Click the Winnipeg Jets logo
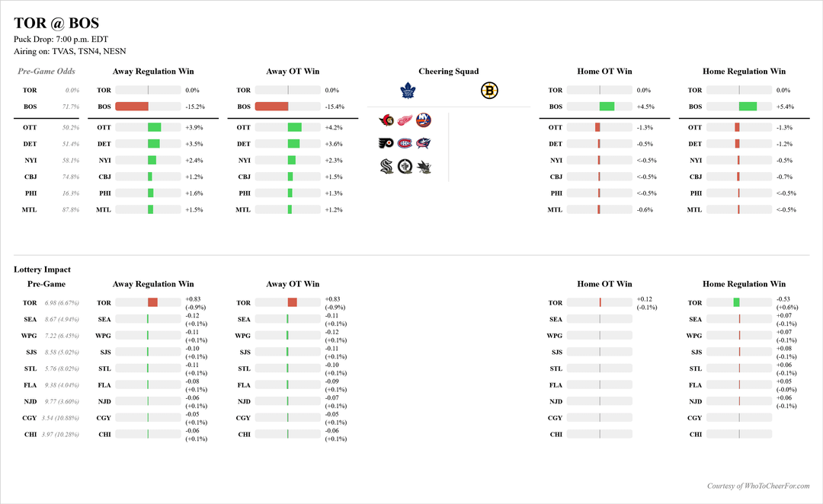823x504 pixels. [405, 166]
